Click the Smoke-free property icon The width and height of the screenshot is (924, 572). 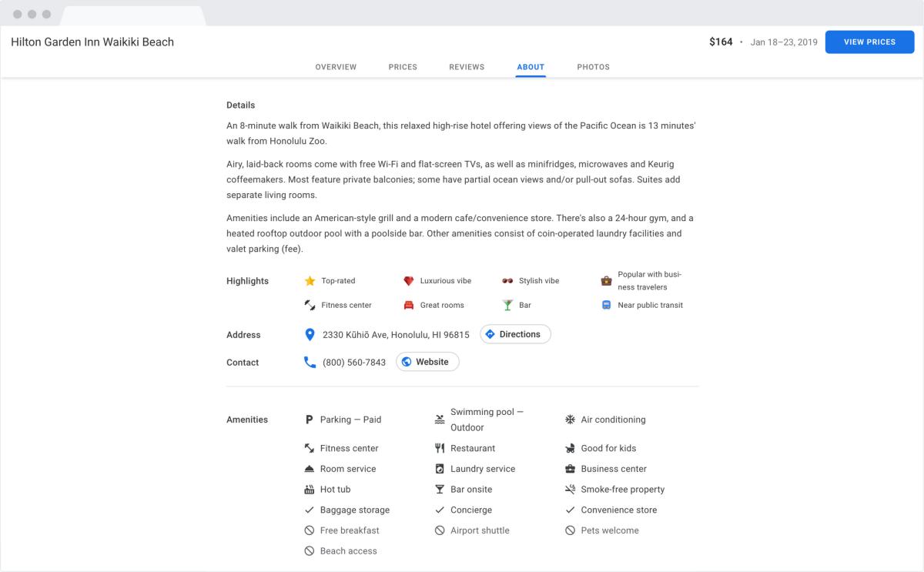570,490
